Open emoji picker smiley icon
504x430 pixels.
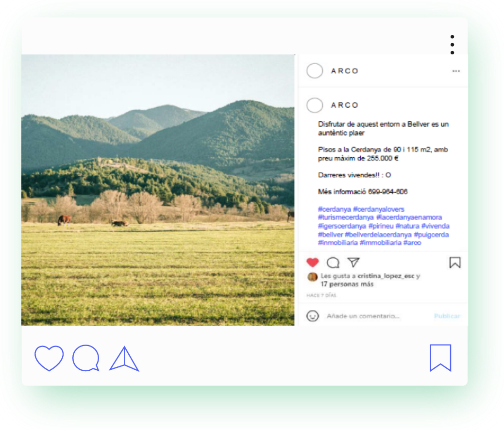point(312,316)
